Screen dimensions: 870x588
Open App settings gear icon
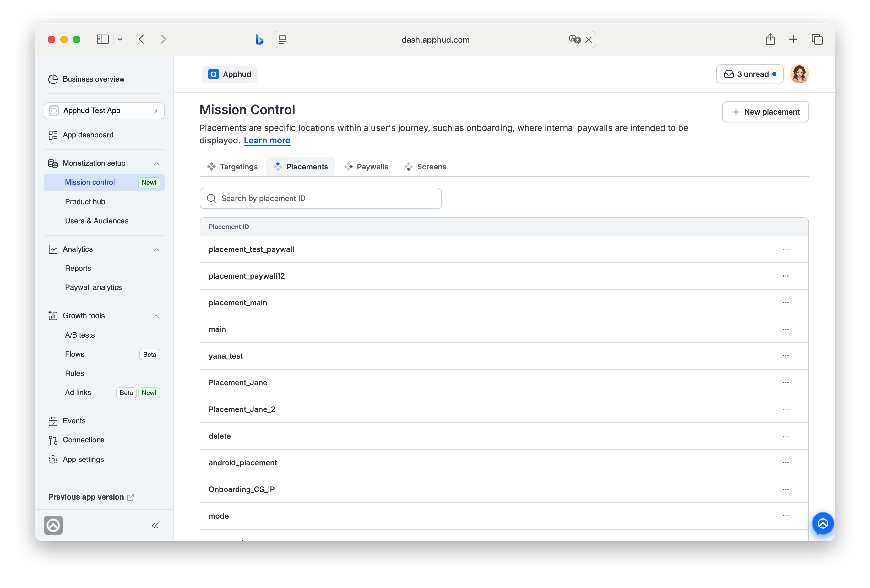(x=53, y=459)
